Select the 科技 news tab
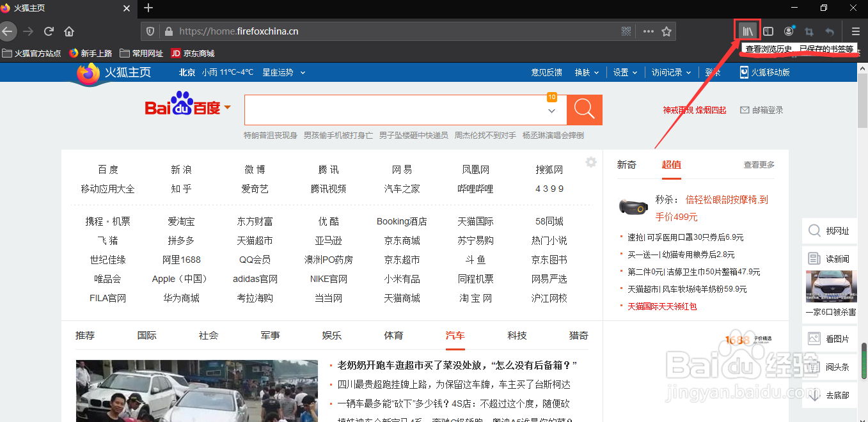The width and height of the screenshot is (868, 422). click(517, 335)
